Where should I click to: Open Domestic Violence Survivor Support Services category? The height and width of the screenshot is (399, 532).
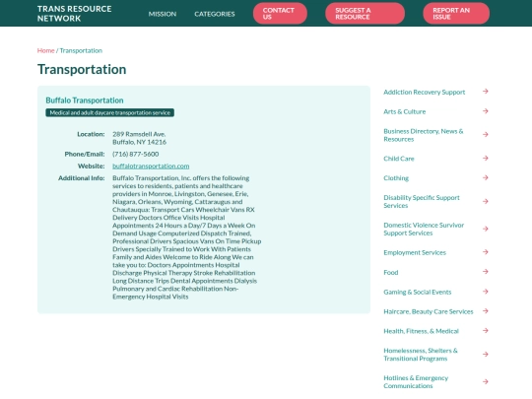[424, 229]
